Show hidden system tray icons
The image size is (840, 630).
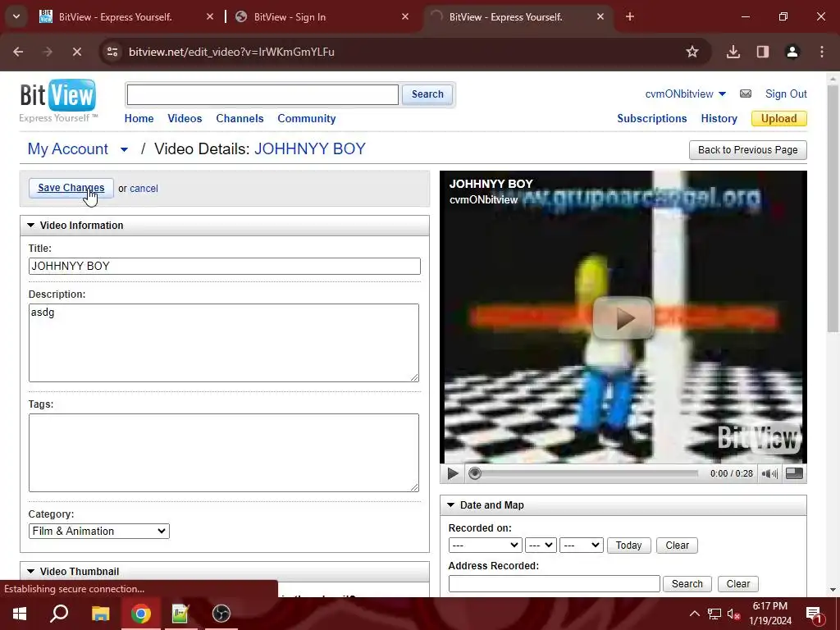pyautogui.click(x=694, y=614)
